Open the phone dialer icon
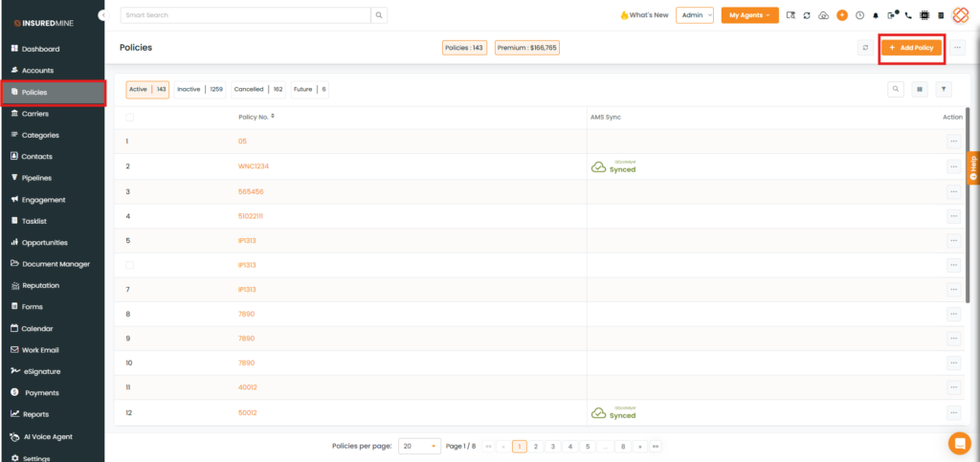This screenshot has height=462, width=980. (908, 15)
